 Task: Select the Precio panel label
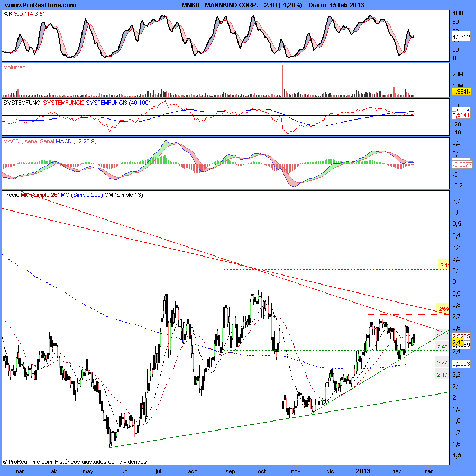[x=11, y=195]
